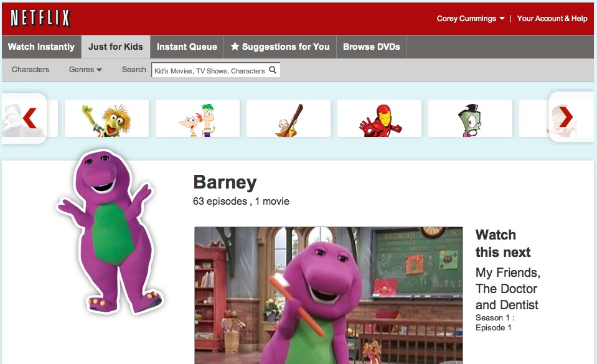Open the Browse DVDs tab
Image resolution: width=597 pixels, height=364 pixels.
coord(372,47)
